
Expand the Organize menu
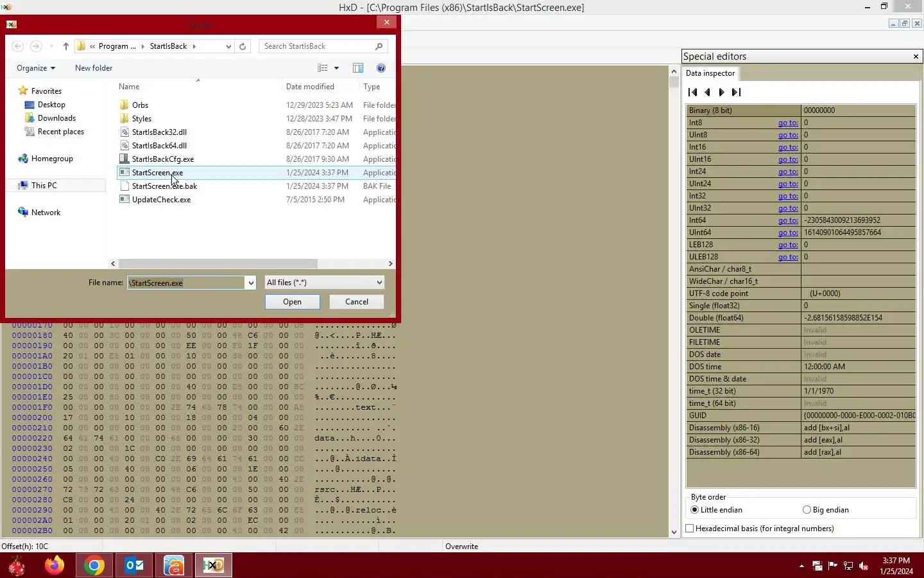coord(36,68)
